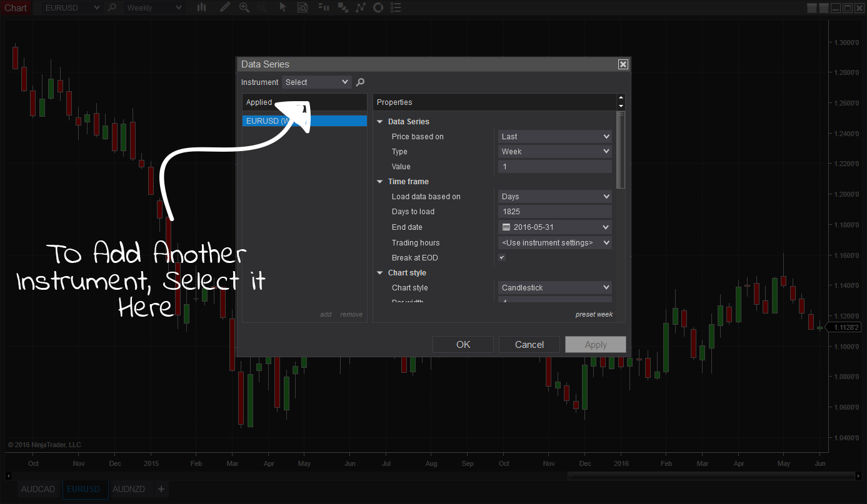Click the add link to add an instrument
Image resolution: width=867 pixels, height=504 pixels.
326,314
